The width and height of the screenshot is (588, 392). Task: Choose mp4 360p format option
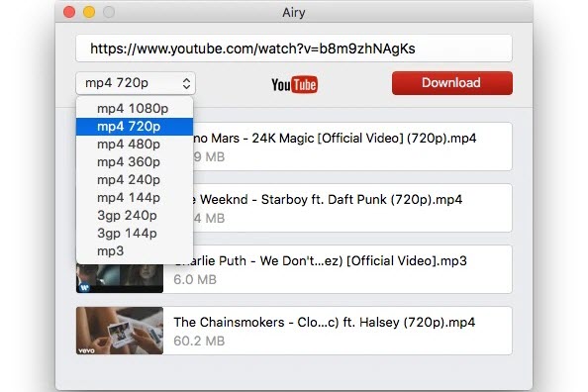(x=135, y=162)
